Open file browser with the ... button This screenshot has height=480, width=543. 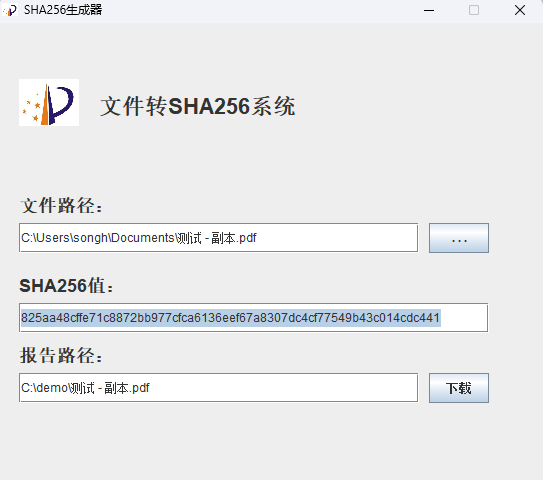click(459, 238)
